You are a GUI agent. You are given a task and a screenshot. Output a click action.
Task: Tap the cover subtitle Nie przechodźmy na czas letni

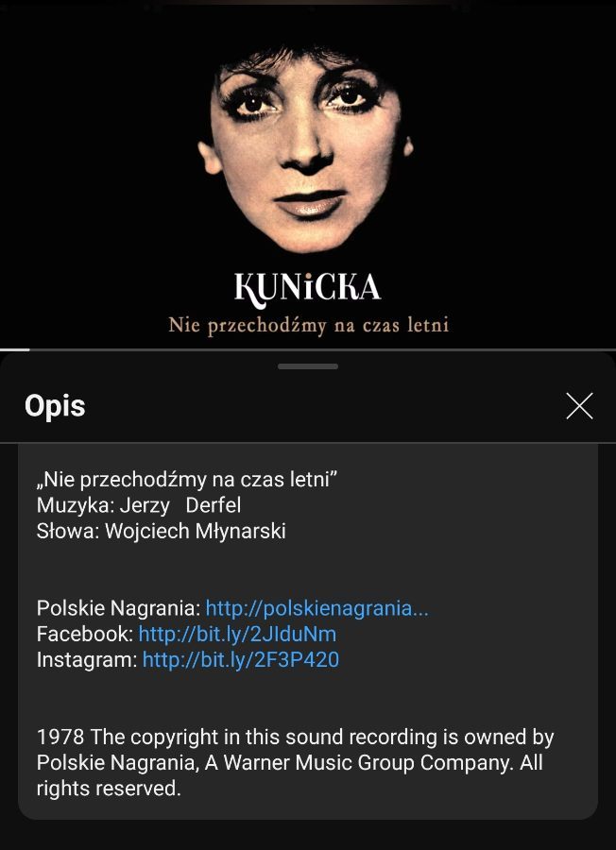309,325
